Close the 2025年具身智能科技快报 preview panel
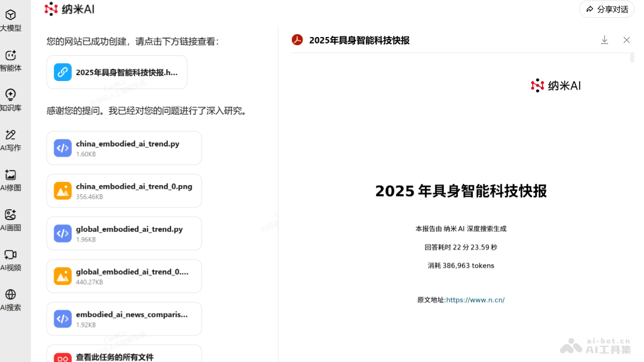This screenshot has height=362, width=644. point(626,40)
